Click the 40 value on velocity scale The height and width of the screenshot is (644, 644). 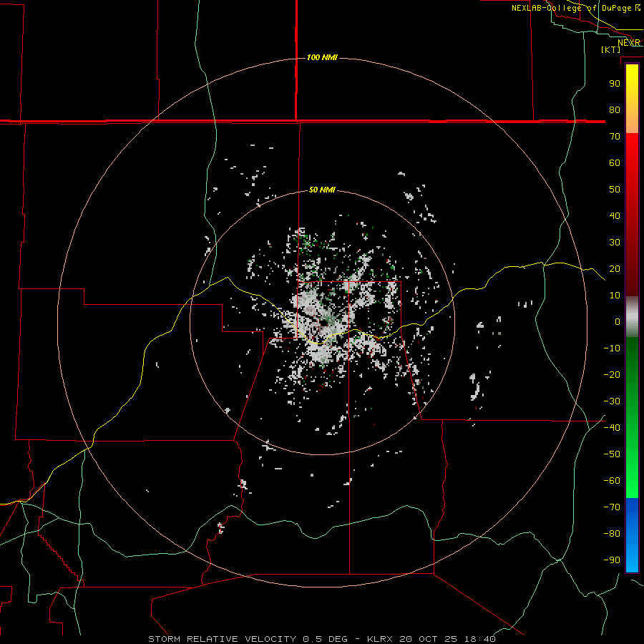click(615, 215)
